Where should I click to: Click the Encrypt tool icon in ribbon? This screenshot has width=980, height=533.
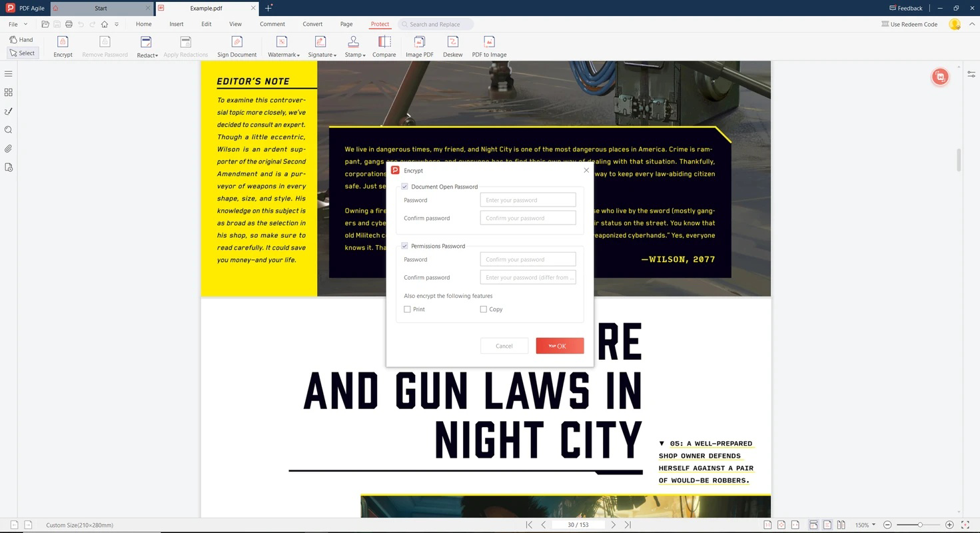click(63, 42)
